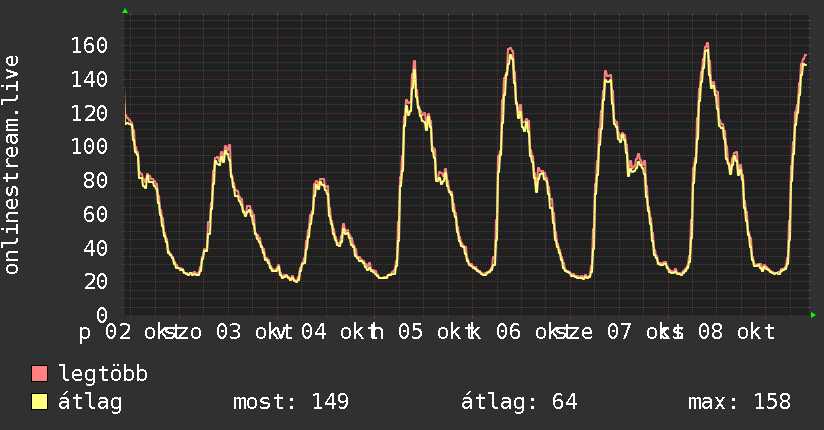
Task: Select the átlag legend label beside yellow swatch
Action: (x=90, y=402)
